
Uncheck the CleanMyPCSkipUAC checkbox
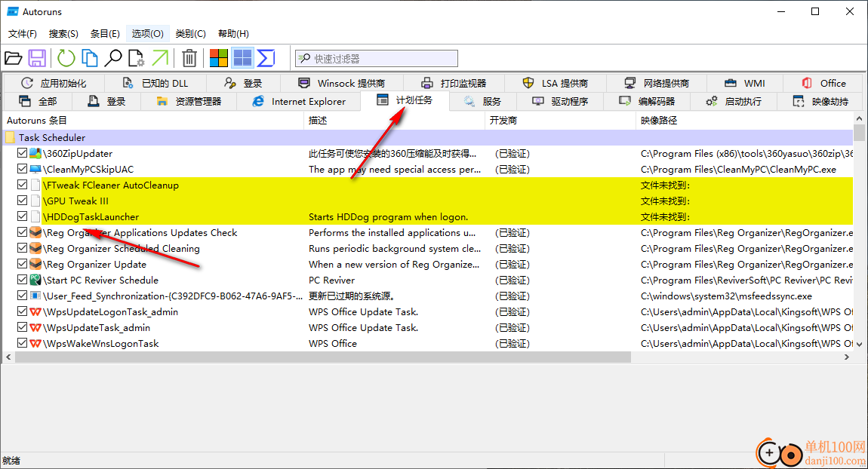22,169
